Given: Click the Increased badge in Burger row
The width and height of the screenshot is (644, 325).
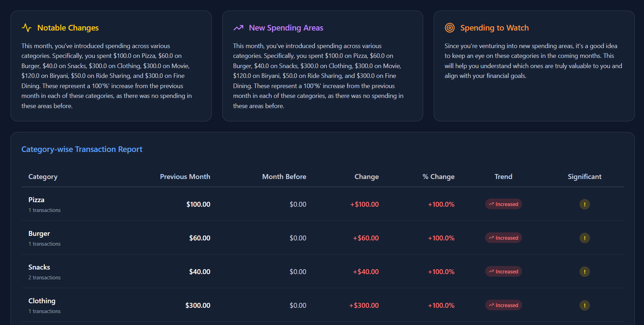Looking at the screenshot, I should [503, 238].
